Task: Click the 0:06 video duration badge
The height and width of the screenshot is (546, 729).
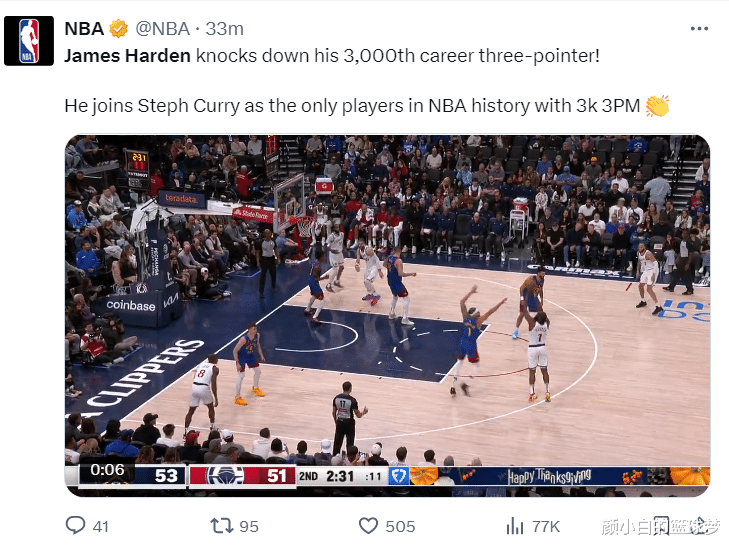Action: point(107,470)
